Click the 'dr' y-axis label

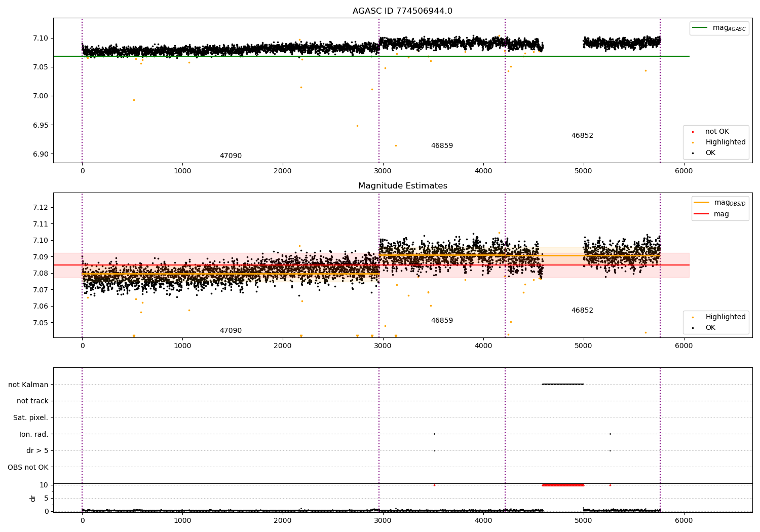(x=33, y=498)
